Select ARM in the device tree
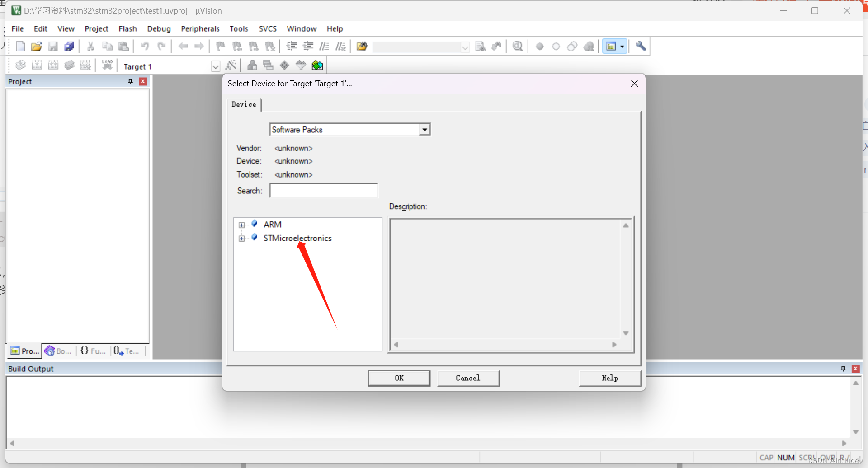This screenshot has height=468, width=868. click(273, 225)
